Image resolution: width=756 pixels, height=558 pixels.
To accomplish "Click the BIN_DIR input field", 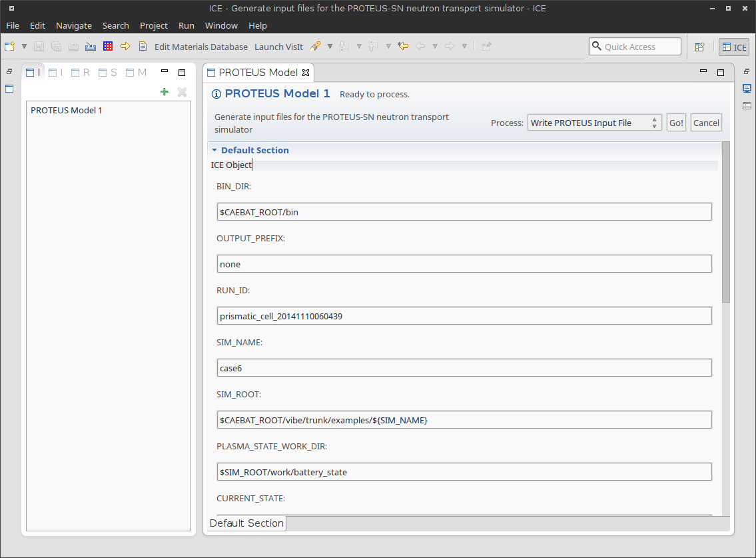I will [464, 212].
